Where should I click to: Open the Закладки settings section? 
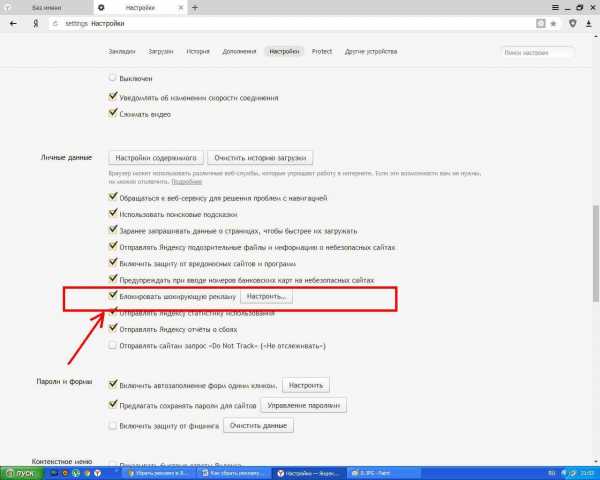(122, 52)
